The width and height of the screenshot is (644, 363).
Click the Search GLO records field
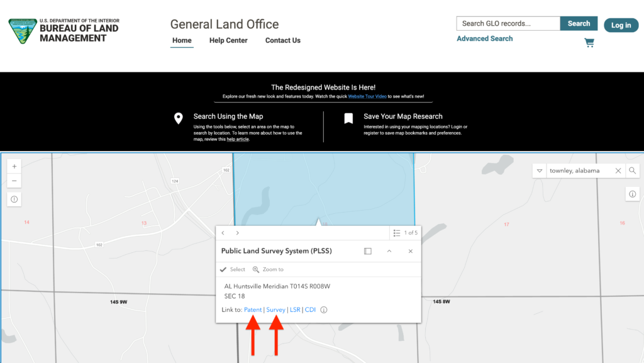point(508,23)
